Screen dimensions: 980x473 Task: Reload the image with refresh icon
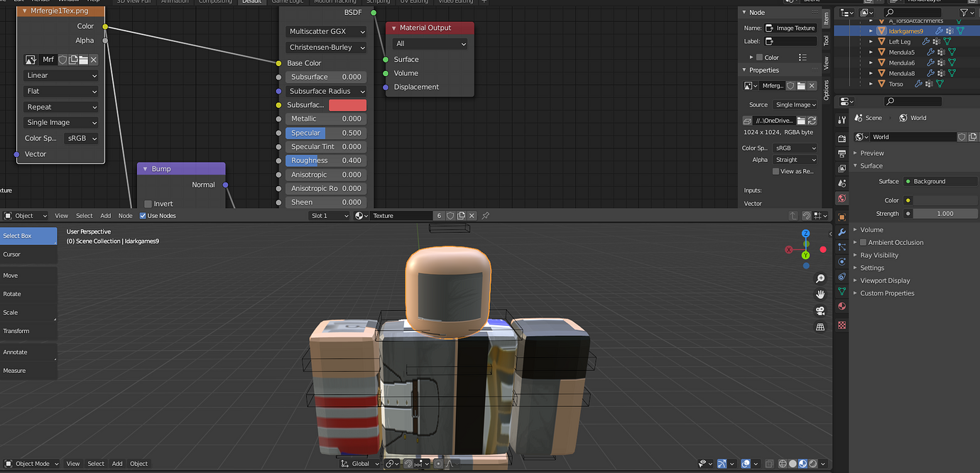point(812,121)
